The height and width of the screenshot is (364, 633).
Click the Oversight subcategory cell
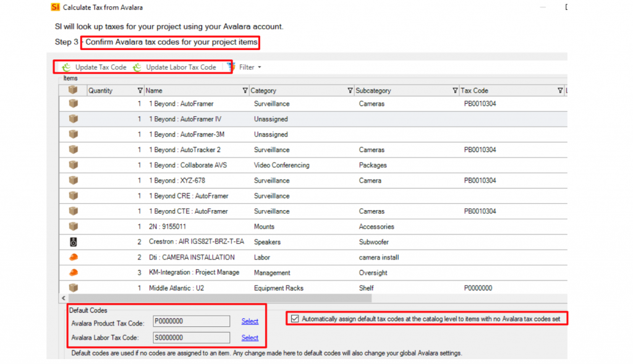pyautogui.click(x=373, y=273)
